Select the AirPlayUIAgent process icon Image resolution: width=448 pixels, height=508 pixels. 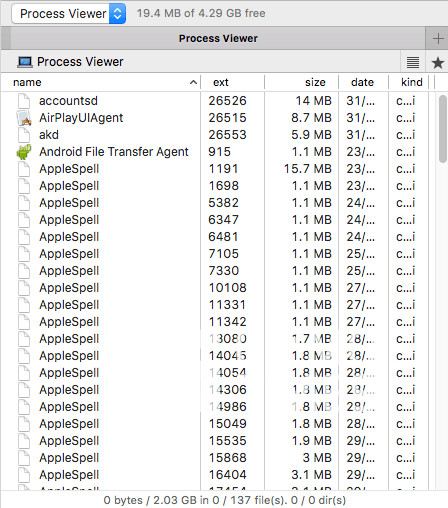24,118
